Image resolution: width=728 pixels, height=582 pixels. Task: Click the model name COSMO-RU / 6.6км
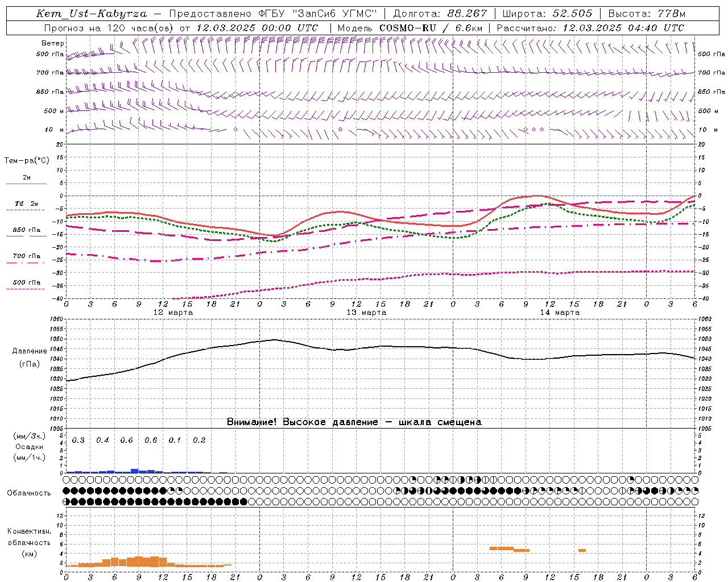click(x=431, y=28)
